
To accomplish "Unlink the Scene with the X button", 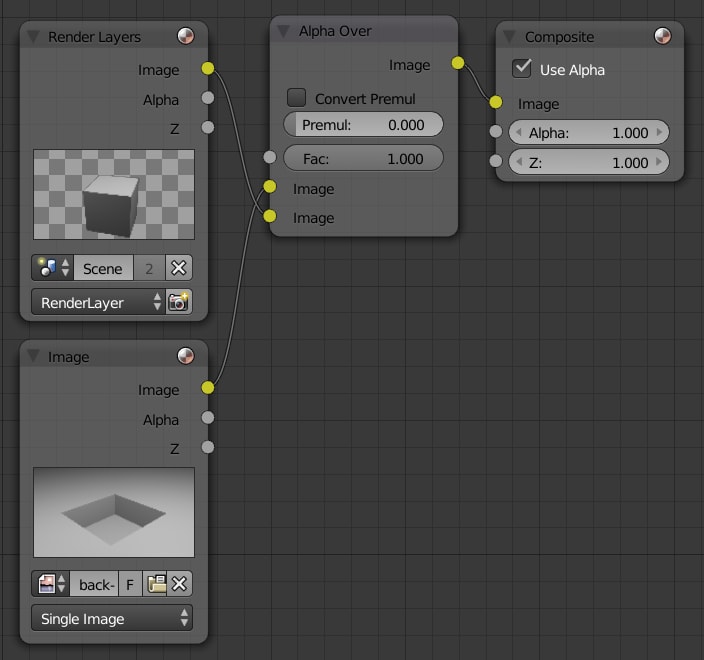I will click(179, 268).
